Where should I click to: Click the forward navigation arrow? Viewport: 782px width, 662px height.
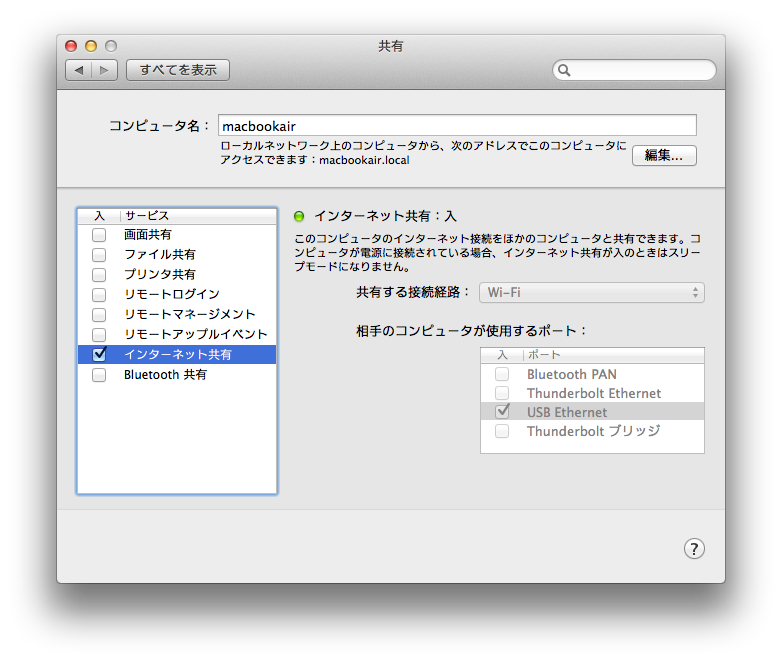104,70
